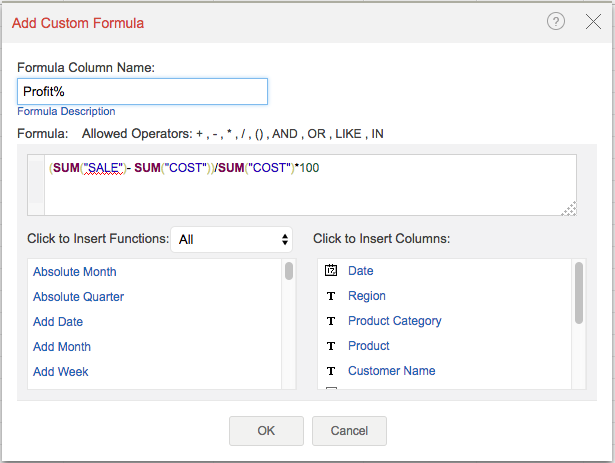Image resolution: width=615 pixels, height=463 pixels.
Task: Click the columns list scrollbar
Action: point(580,294)
